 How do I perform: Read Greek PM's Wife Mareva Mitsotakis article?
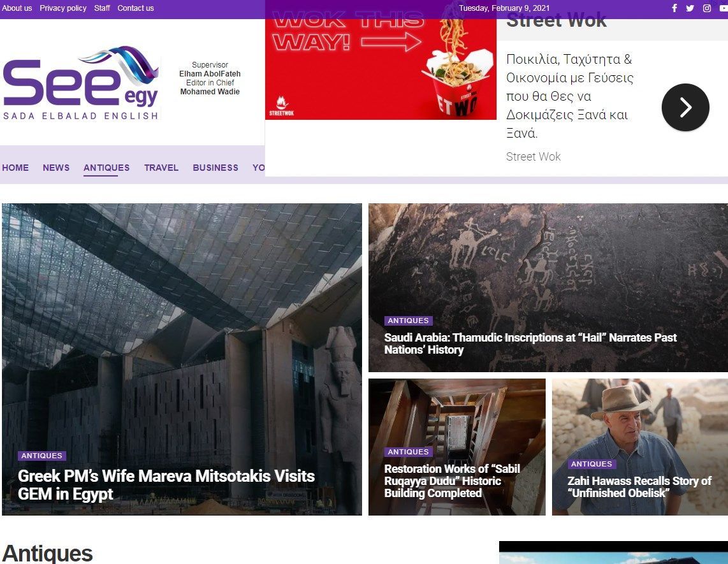pos(166,485)
